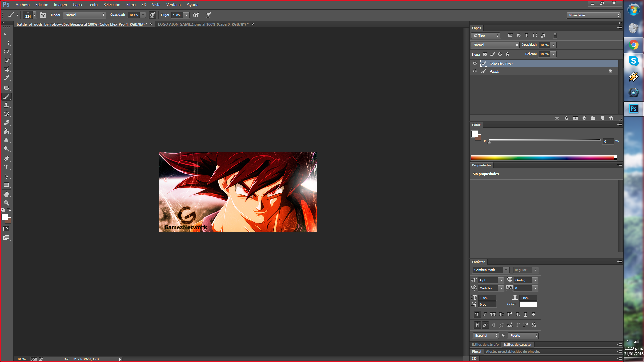Select the Pen tool
Image resolution: width=644 pixels, height=362 pixels.
[6, 159]
